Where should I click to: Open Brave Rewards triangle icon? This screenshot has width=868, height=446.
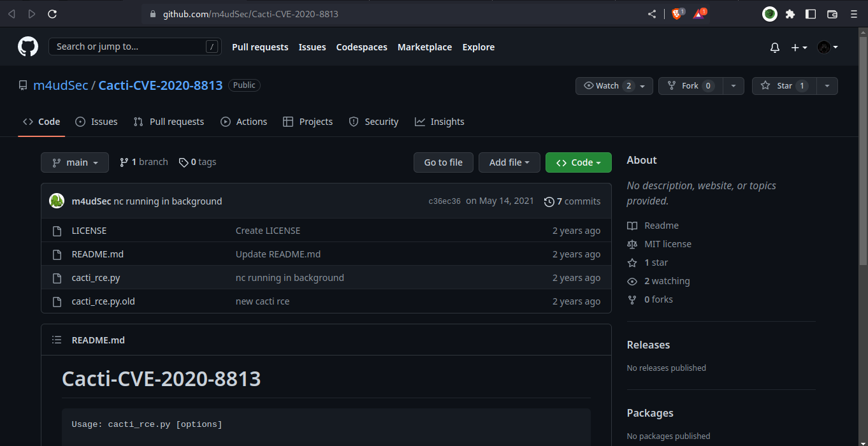click(x=699, y=13)
